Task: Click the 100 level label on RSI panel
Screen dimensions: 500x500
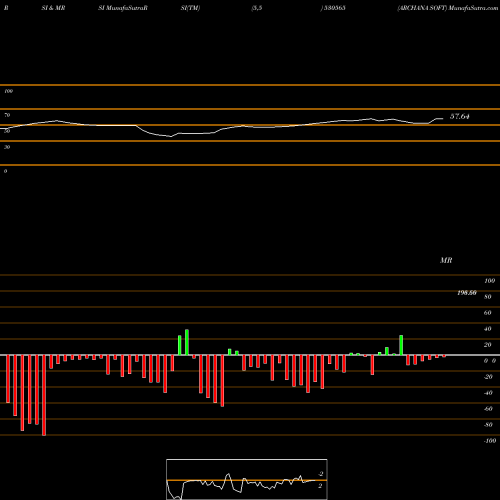Action: pyautogui.click(x=8, y=91)
